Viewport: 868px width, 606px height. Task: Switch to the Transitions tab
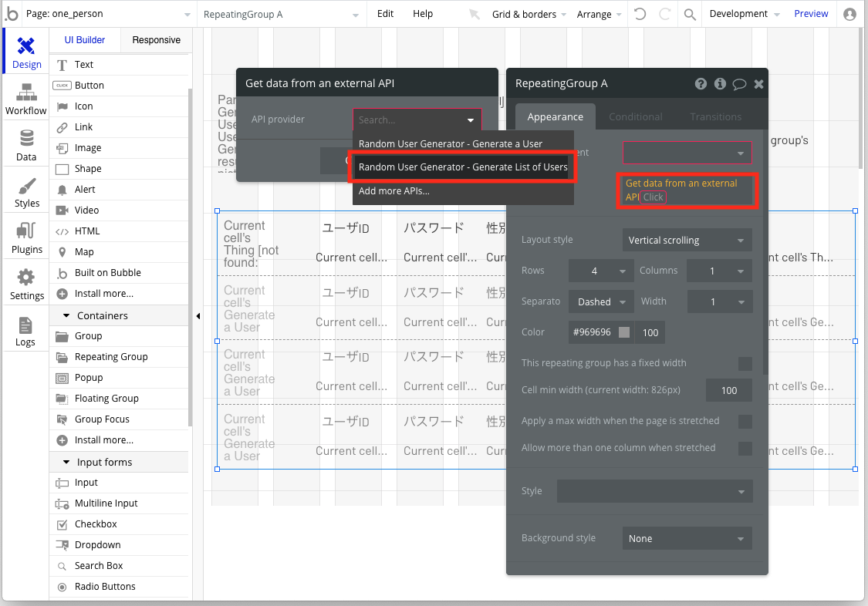click(716, 117)
